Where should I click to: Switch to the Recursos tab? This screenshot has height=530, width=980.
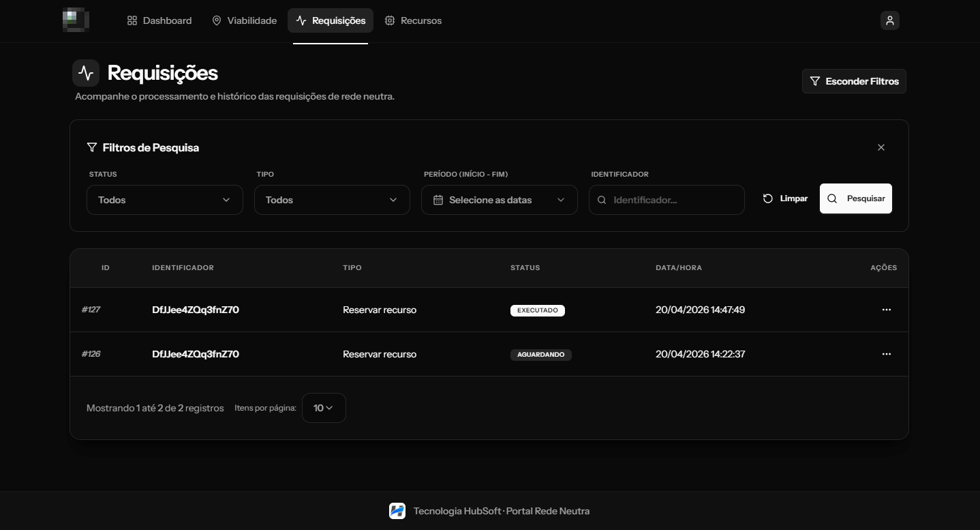pos(413,20)
